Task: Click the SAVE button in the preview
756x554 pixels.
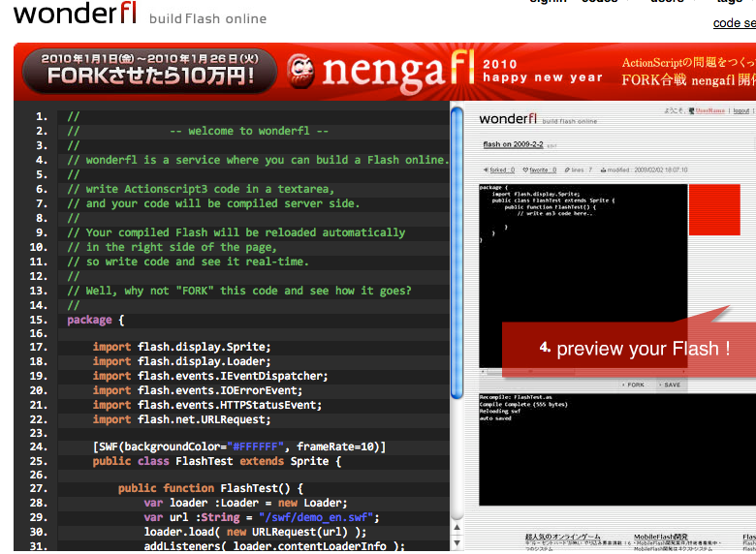Action: click(x=670, y=385)
